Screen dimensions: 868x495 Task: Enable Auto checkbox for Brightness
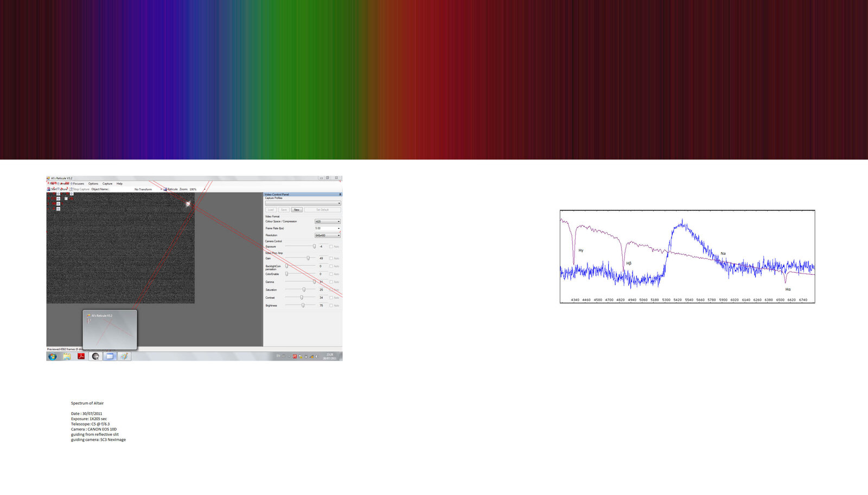331,305
